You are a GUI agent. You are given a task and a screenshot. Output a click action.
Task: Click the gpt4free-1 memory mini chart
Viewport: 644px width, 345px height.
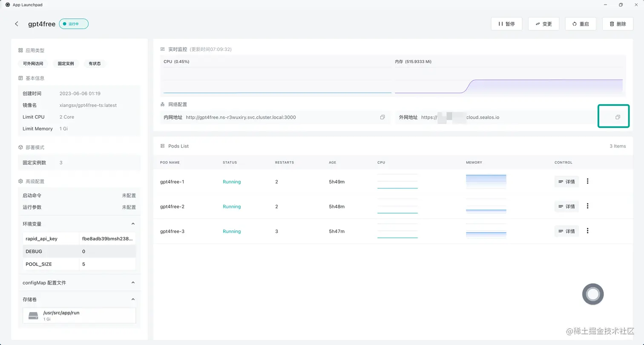click(x=486, y=181)
